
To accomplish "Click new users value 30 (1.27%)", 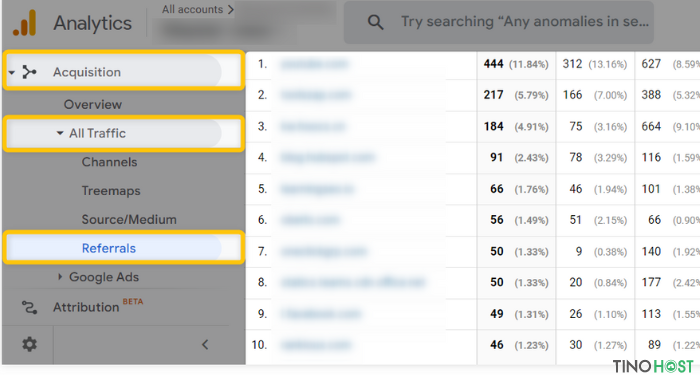I will pos(598,345).
